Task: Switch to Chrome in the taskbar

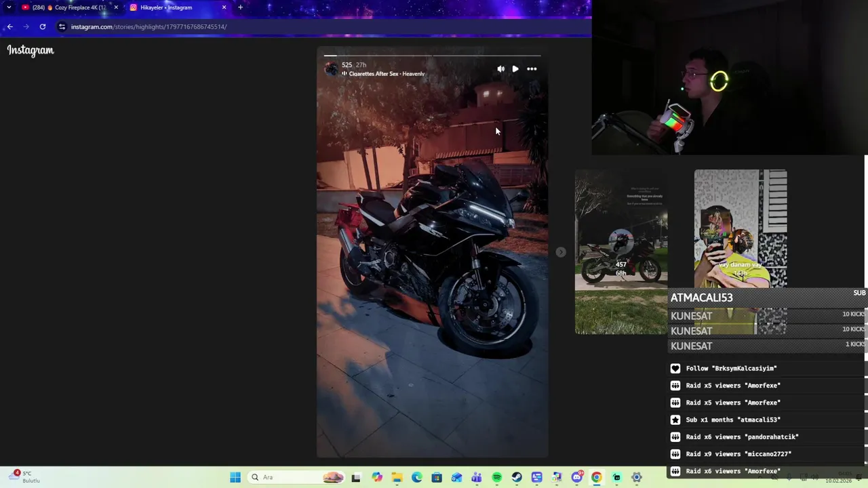Action: coord(597,477)
